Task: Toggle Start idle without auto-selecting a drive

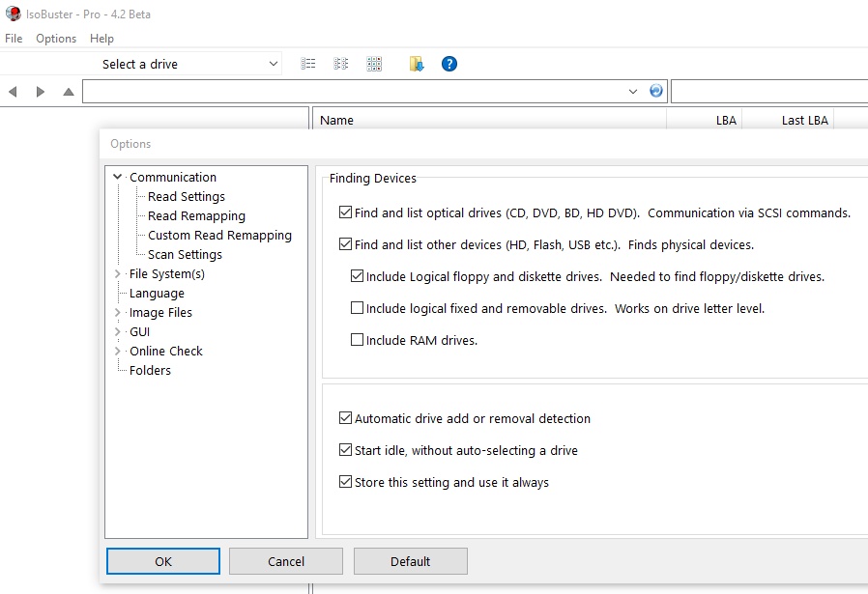Action: click(345, 450)
